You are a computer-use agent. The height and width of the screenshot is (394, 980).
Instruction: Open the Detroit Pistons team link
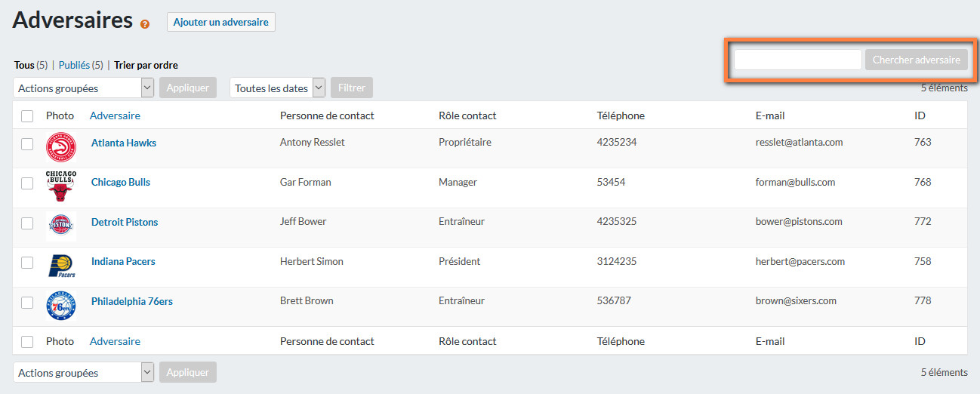pyautogui.click(x=125, y=222)
